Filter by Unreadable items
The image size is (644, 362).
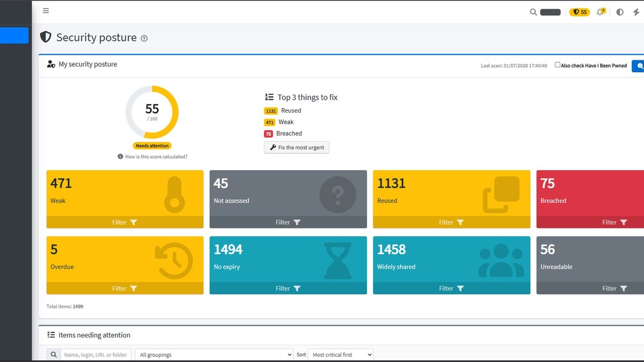590,289
